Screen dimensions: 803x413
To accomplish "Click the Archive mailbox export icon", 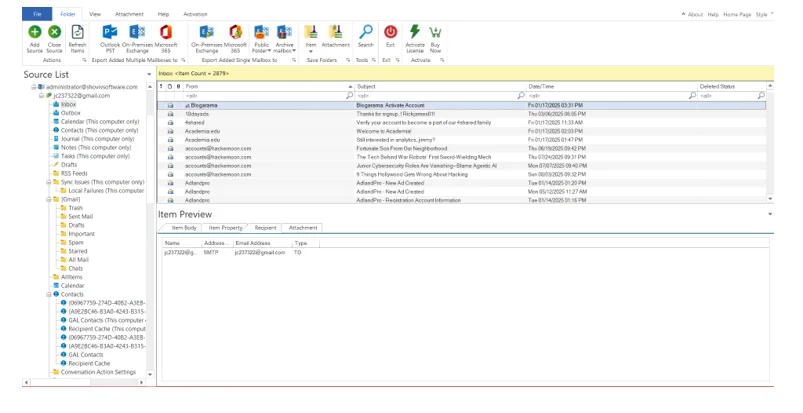I will click(284, 32).
